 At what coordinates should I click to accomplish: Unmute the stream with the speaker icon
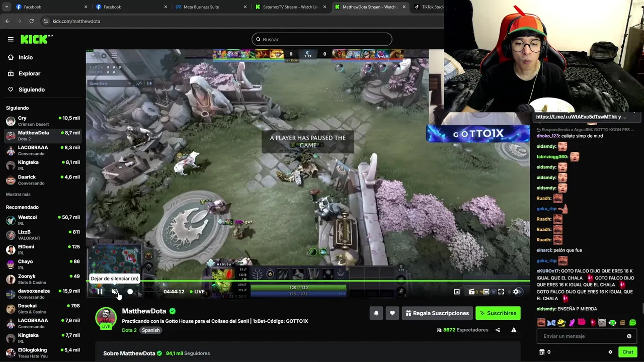tap(115, 292)
